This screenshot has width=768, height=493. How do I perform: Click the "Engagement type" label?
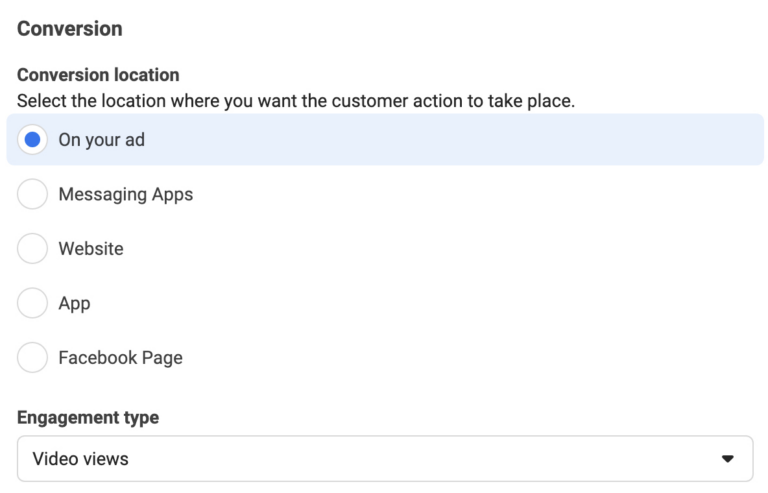point(88,418)
